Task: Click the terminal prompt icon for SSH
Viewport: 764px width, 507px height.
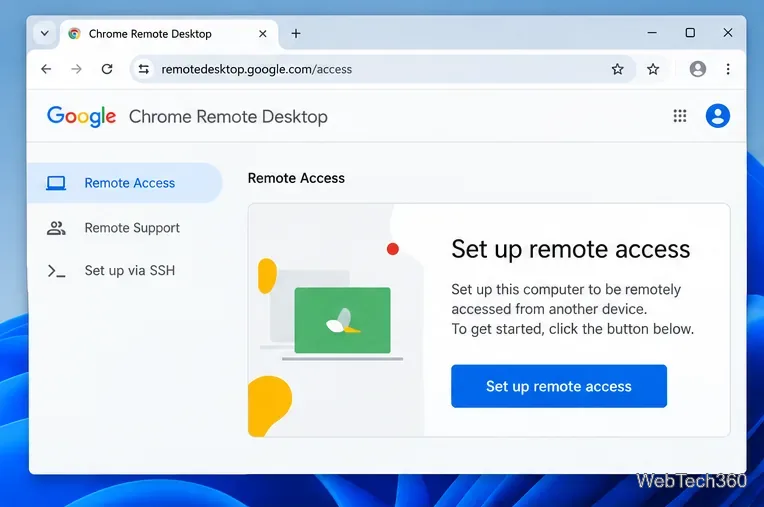Action: (57, 271)
